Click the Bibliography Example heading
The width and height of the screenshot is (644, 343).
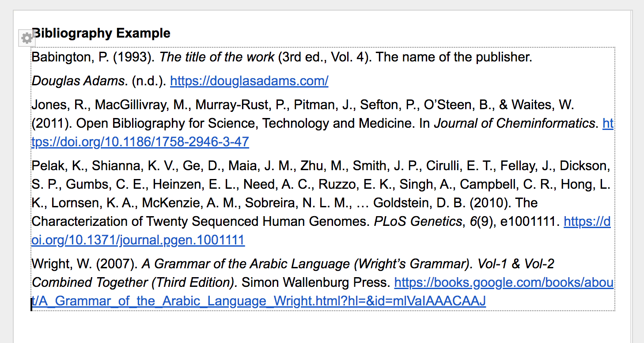[101, 33]
